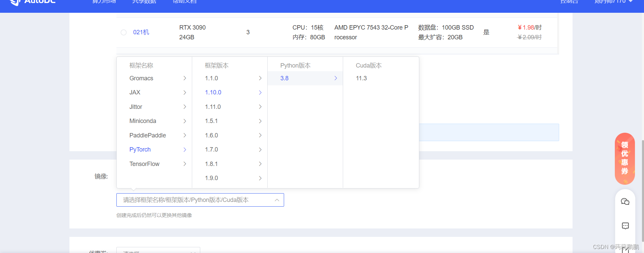644x253 pixels.
Task: Click the page vertical scrollbar
Action: tap(642, 191)
